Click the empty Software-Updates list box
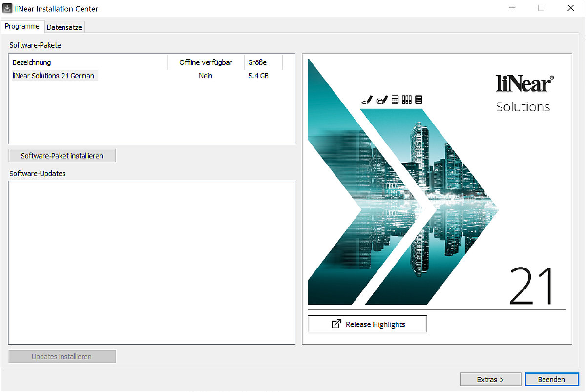Image resolution: width=586 pixels, height=392 pixels. (151, 263)
